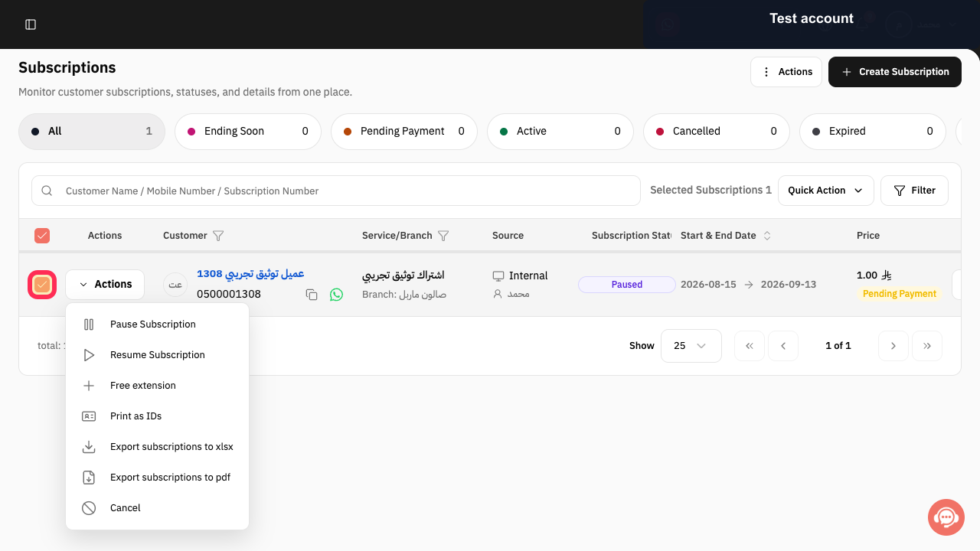Filter the Customer column
The image size is (980, 551).
pos(218,236)
